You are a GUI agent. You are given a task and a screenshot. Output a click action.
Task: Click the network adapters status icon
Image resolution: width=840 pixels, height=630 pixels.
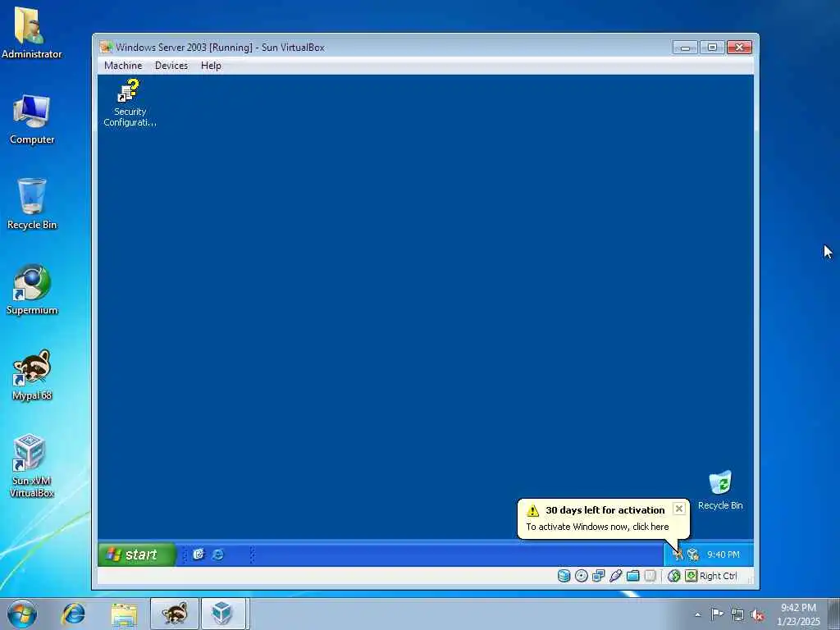pyautogui.click(x=598, y=576)
